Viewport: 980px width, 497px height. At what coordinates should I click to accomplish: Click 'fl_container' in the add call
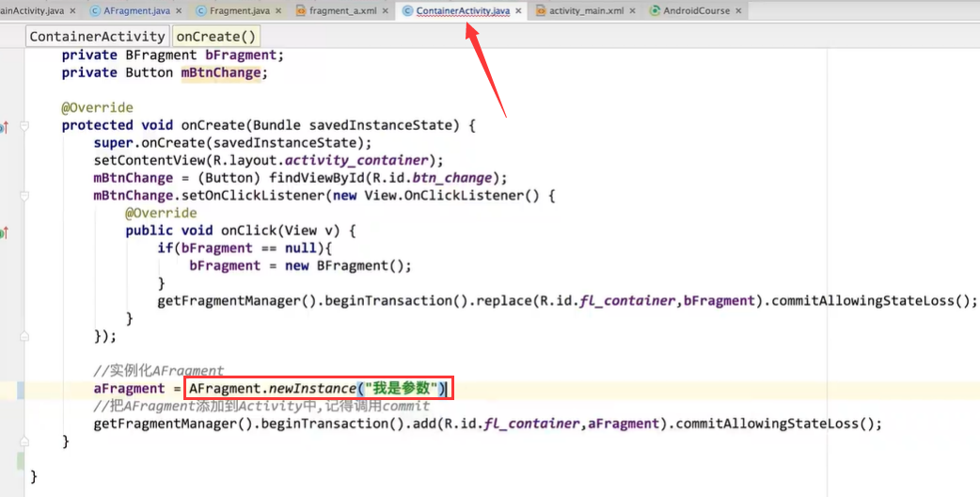[531, 424]
